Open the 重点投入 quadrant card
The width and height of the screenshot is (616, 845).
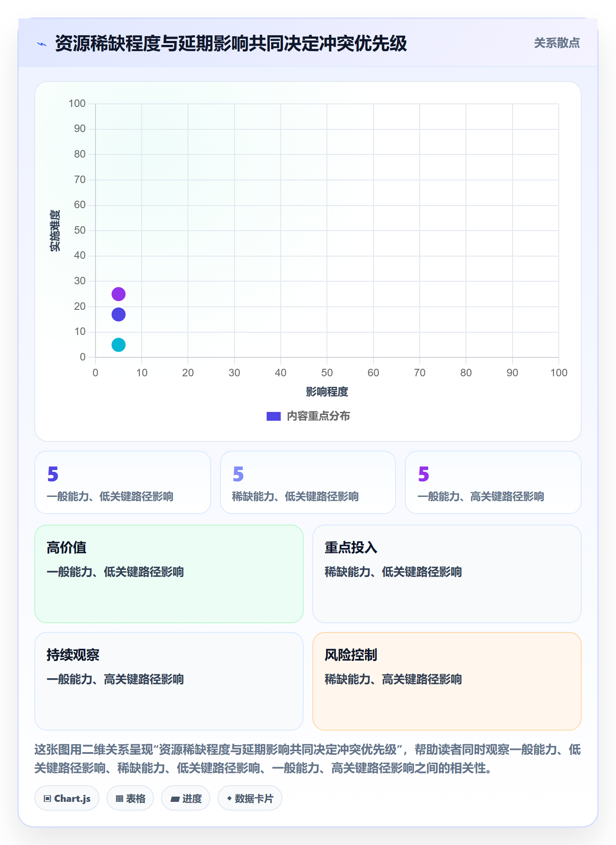(x=447, y=574)
